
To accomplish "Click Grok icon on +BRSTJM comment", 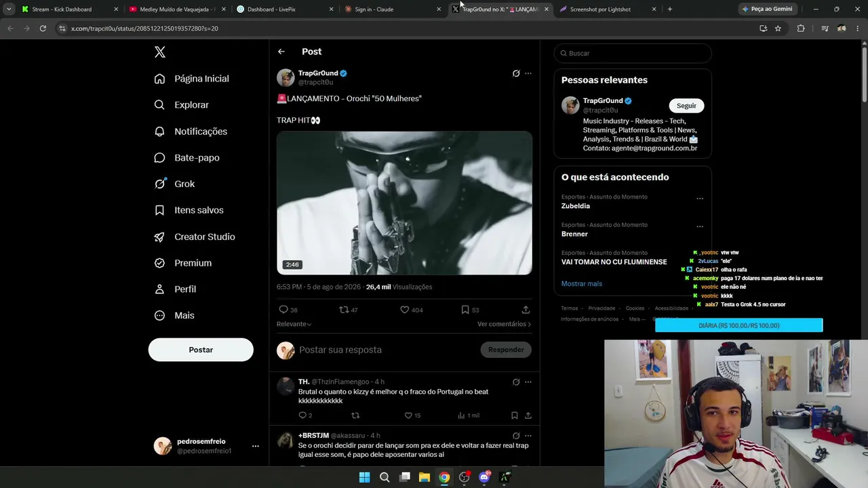I will pos(516,436).
